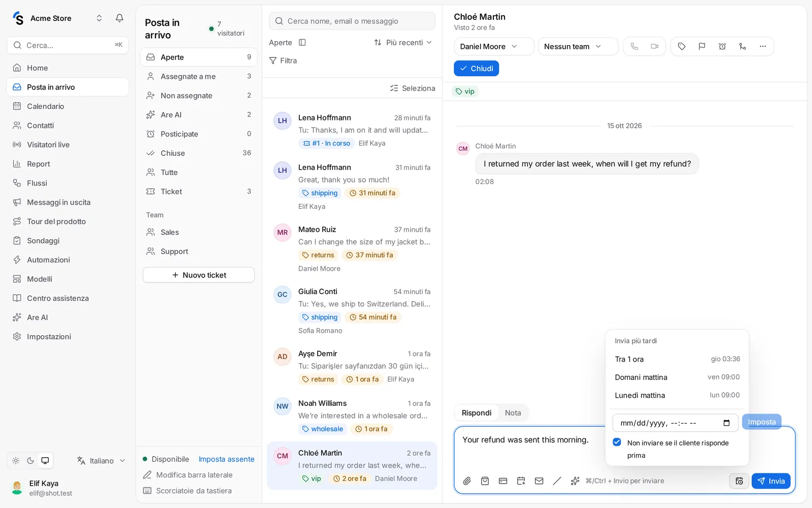Click the Nuovo ticket button
The image size is (812, 508).
[198, 275]
